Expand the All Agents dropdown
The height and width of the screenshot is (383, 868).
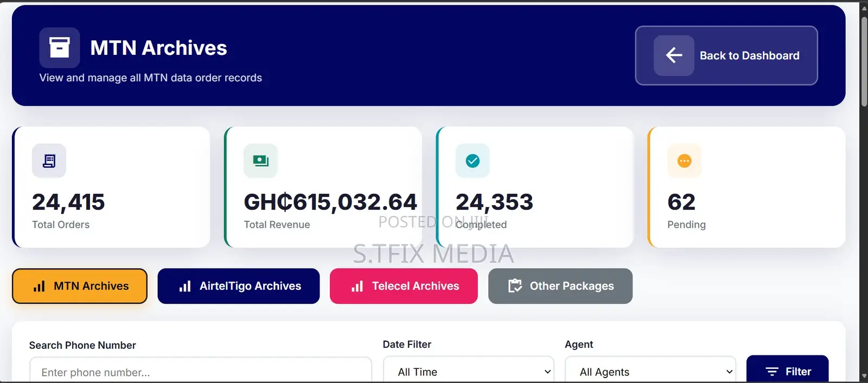pos(650,370)
